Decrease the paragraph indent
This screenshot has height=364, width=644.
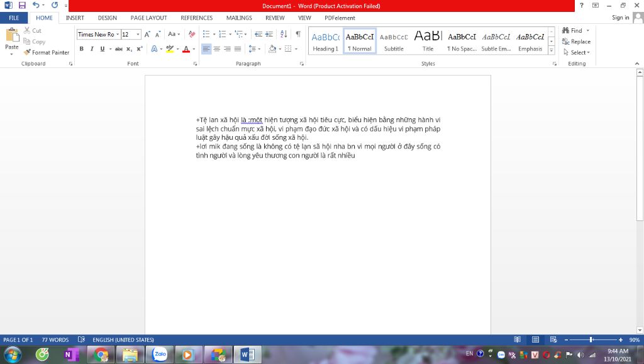coord(258,34)
